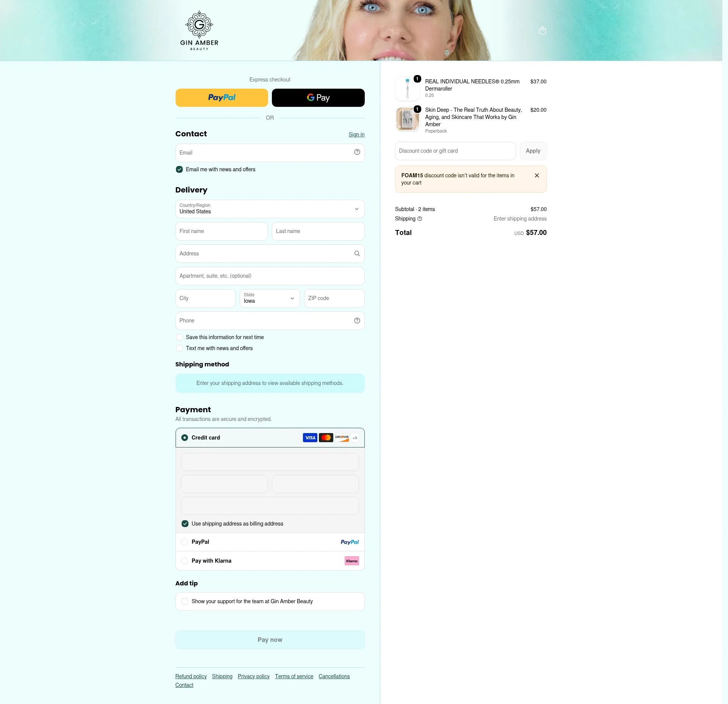Select the PayPal payment radio option
Viewport: 728px width, 704px height.
(x=185, y=542)
